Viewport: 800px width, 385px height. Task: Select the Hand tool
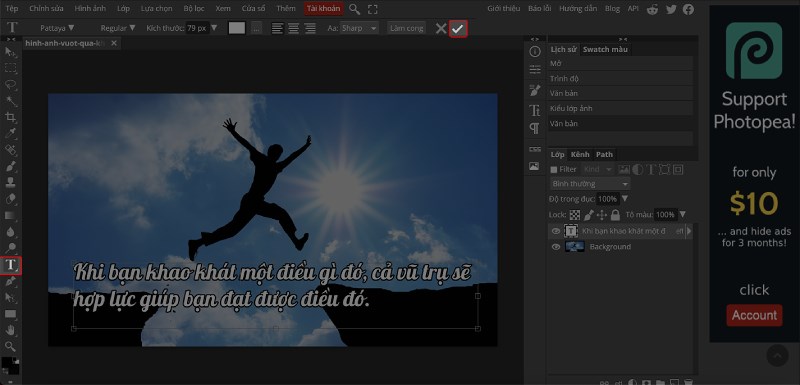10,330
